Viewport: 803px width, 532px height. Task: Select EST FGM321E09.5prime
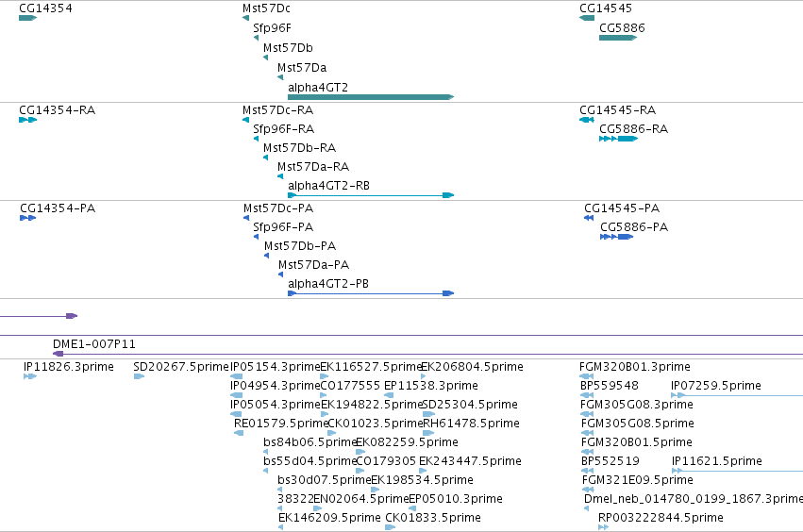638,480
